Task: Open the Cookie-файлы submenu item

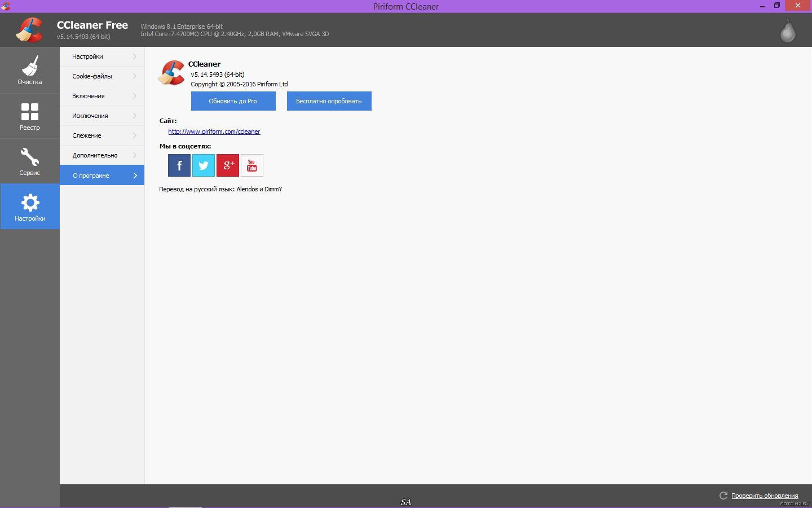Action: (x=102, y=76)
